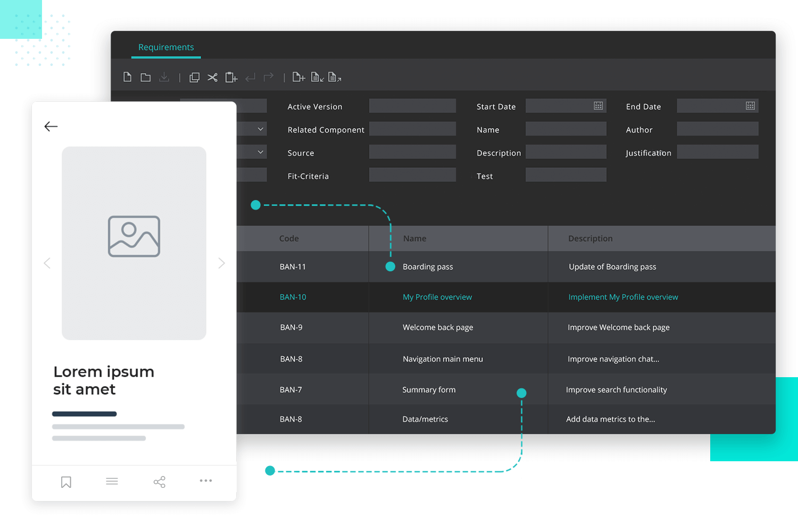Click the Undo arrow icon

pos(250,78)
